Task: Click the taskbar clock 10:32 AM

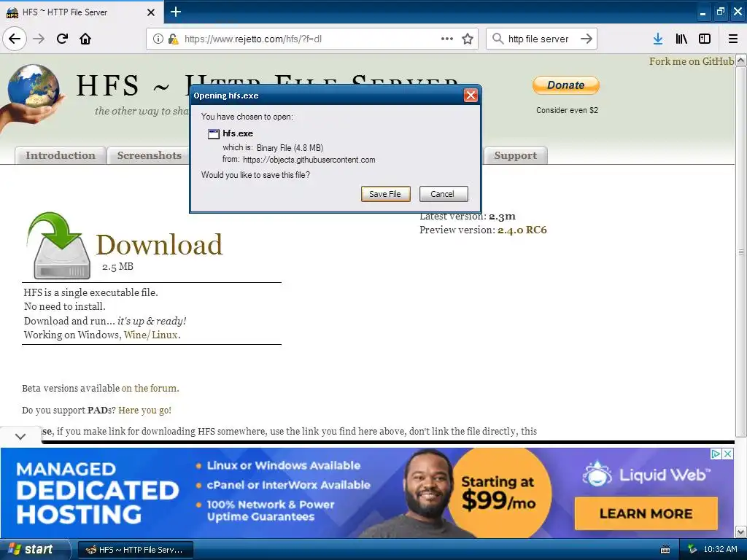Action: click(720, 549)
